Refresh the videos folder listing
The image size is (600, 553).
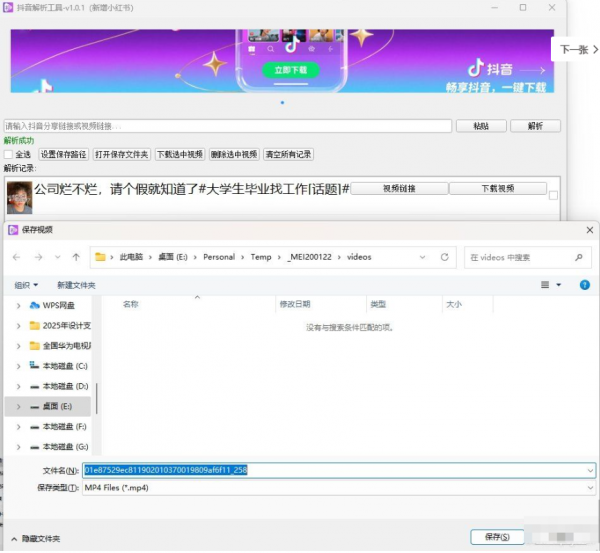tap(445, 257)
